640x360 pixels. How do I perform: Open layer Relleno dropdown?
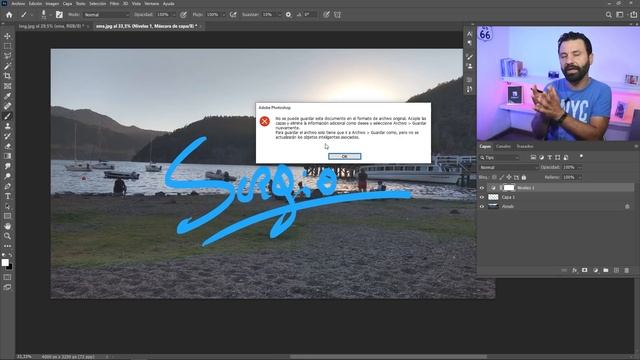click(580, 178)
